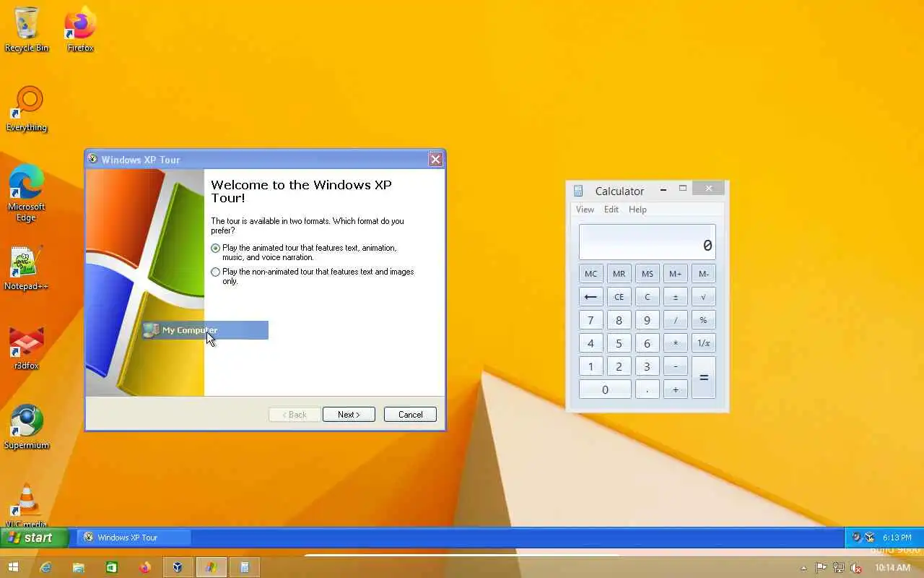This screenshot has width=924, height=578.
Task: Click the MR memory recall key
Action: point(619,274)
